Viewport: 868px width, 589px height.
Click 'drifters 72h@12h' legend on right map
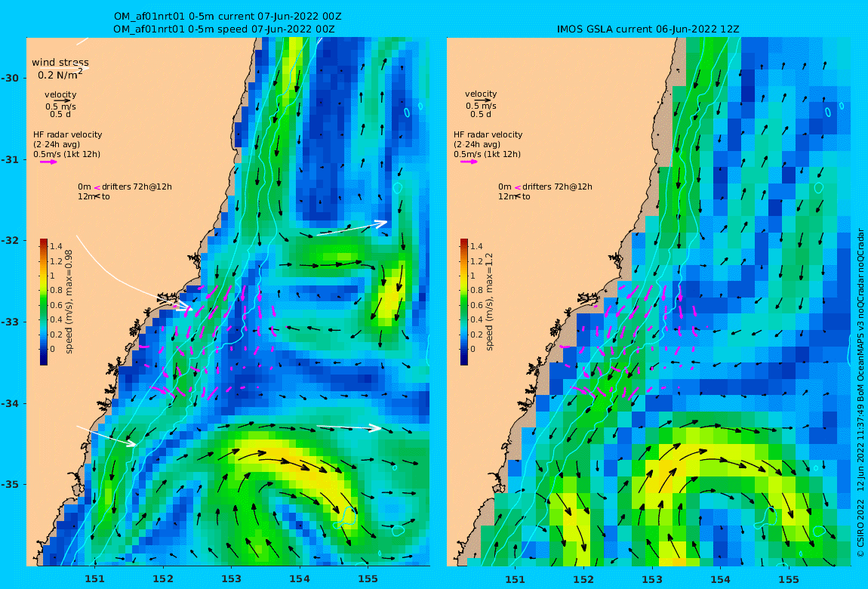tap(557, 187)
